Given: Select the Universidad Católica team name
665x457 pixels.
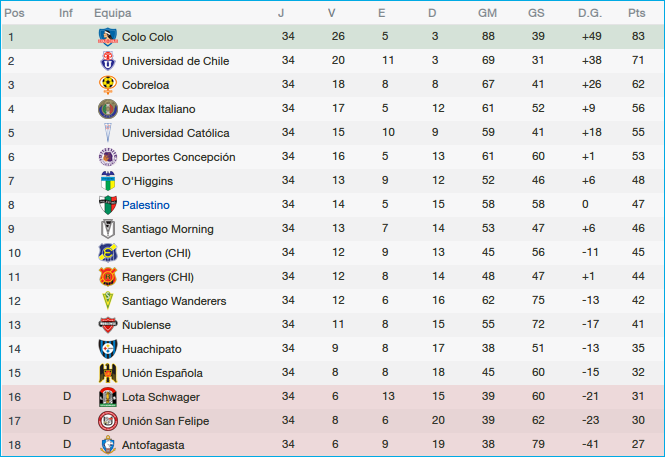Looking at the screenshot, I should pyautogui.click(x=175, y=133).
